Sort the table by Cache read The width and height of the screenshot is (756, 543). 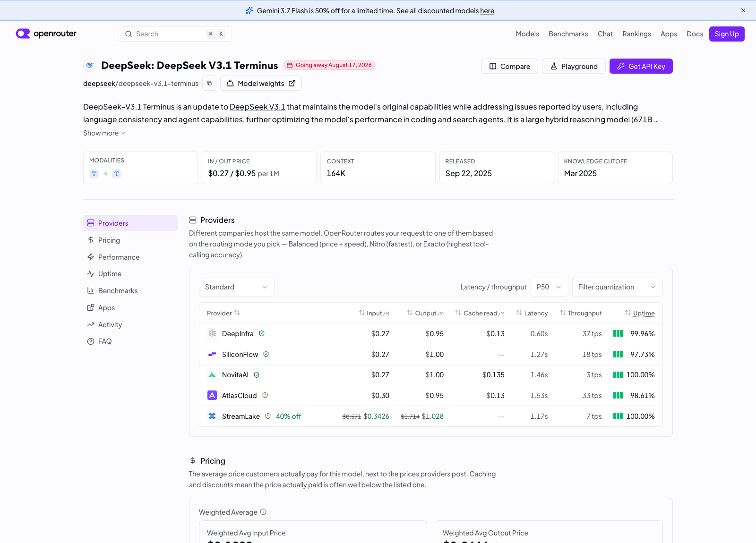pos(480,313)
